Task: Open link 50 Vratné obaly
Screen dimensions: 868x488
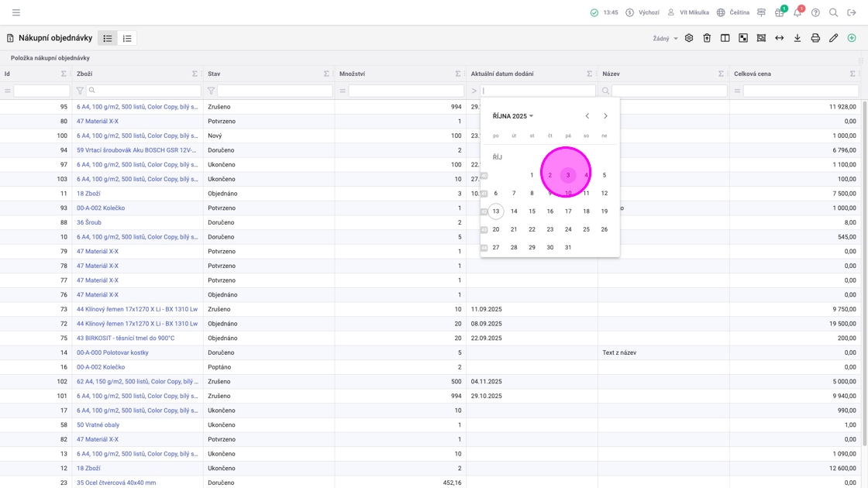Action: (x=98, y=425)
